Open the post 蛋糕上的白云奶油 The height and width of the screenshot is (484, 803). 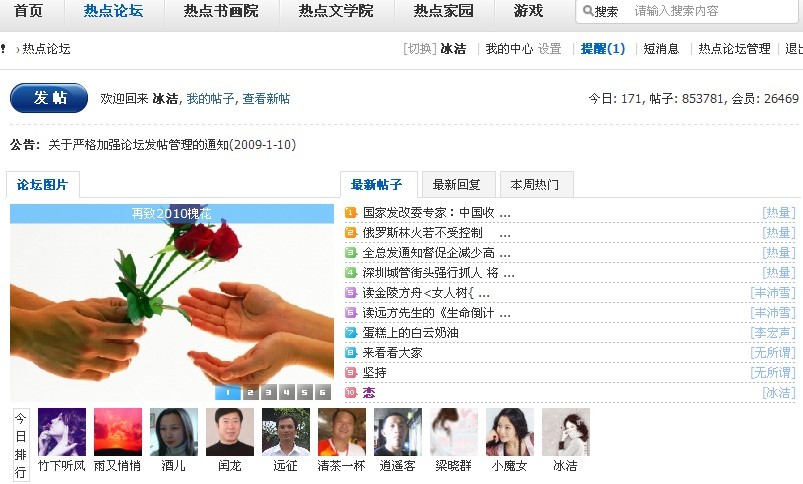[x=411, y=332]
